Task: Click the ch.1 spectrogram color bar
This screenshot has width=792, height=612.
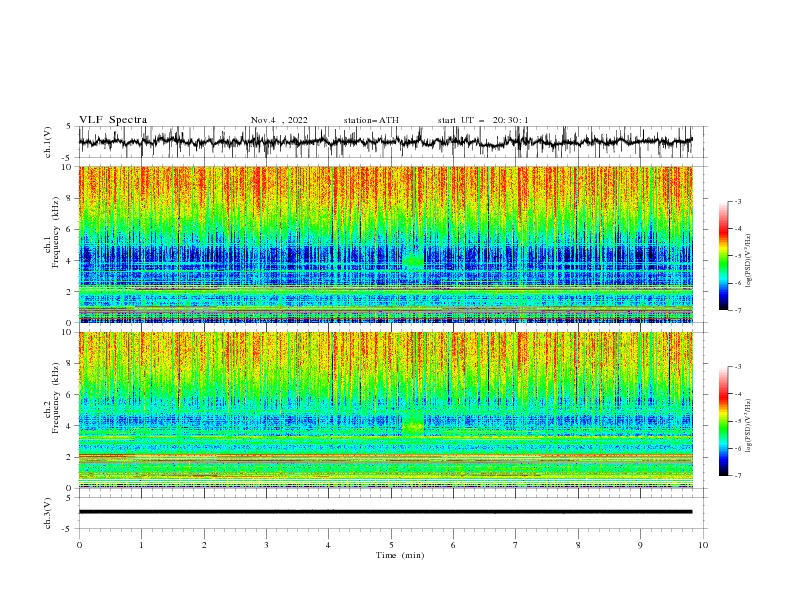Action: pos(724,256)
